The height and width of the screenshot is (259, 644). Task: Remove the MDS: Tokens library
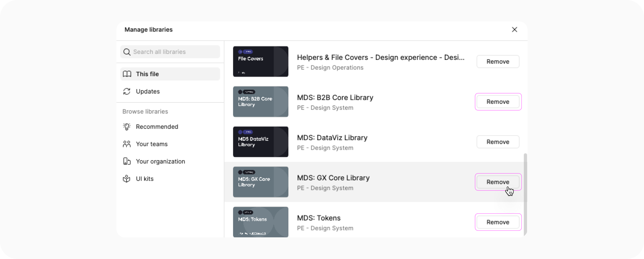498,222
